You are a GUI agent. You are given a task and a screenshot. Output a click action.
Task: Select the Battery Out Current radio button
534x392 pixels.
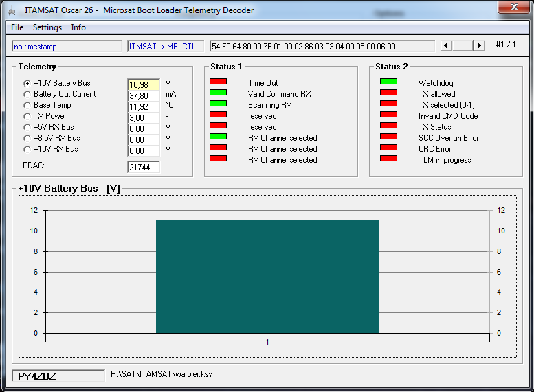point(27,94)
